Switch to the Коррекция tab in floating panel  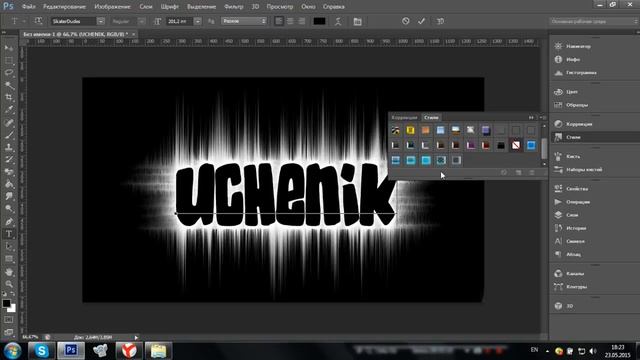404,118
